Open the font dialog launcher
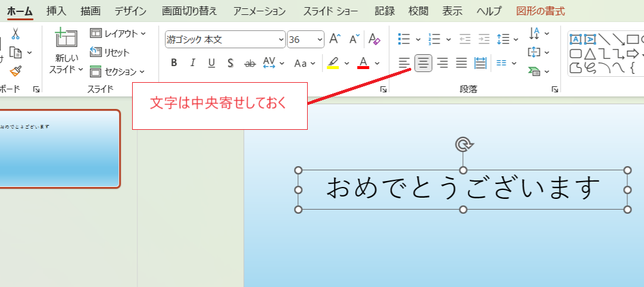The height and width of the screenshot is (287, 644). pyautogui.click(x=383, y=89)
